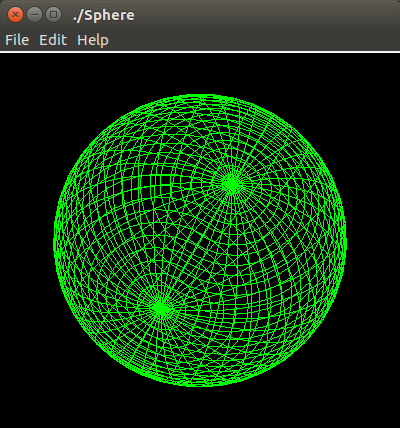Click the ./Sphere title text
This screenshot has width=400, height=428.
(104, 16)
